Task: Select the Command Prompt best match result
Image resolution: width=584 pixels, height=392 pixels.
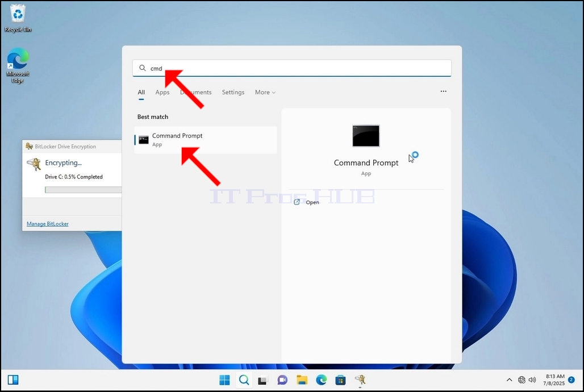Action: pos(206,140)
